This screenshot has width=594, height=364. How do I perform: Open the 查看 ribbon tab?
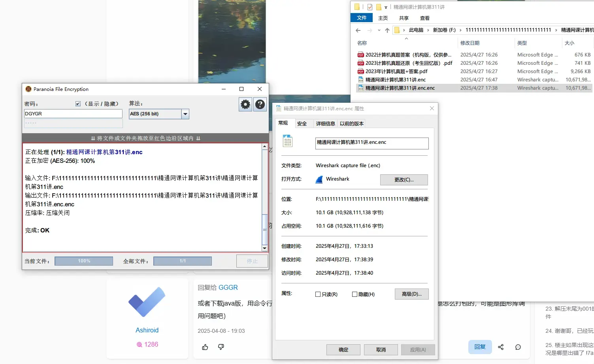coord(425,18)
